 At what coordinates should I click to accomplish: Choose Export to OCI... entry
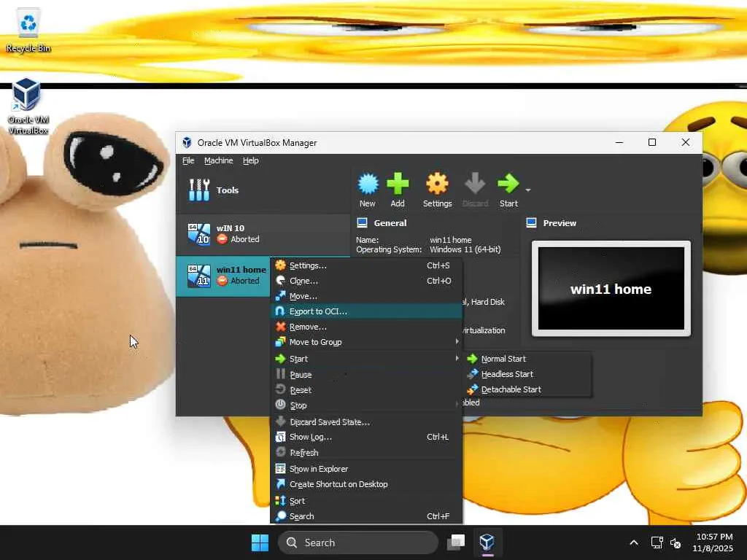click(x=366, y=311)
